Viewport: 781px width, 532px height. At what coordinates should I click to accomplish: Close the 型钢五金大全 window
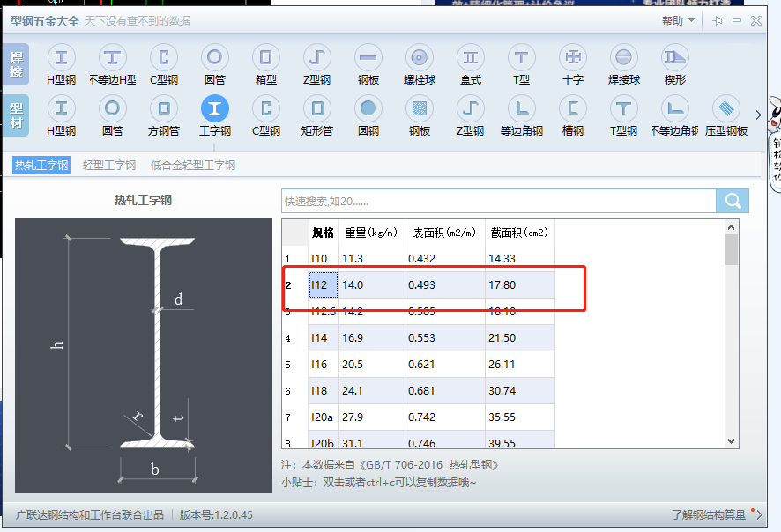[756, 21]
